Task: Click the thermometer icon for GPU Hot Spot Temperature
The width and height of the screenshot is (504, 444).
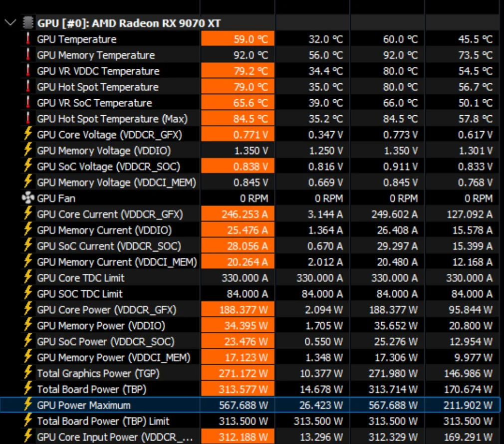Action: [28, 87]
